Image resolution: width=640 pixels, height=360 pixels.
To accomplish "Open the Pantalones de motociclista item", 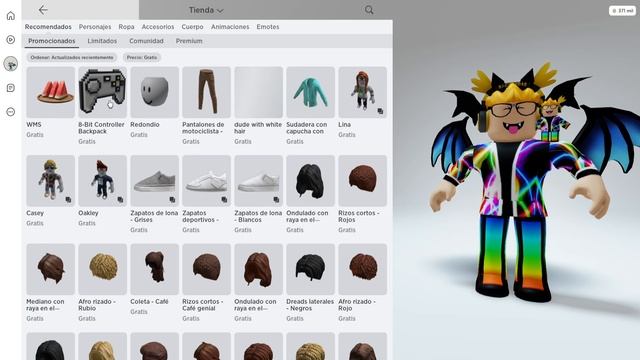I will tap(207, 92).
